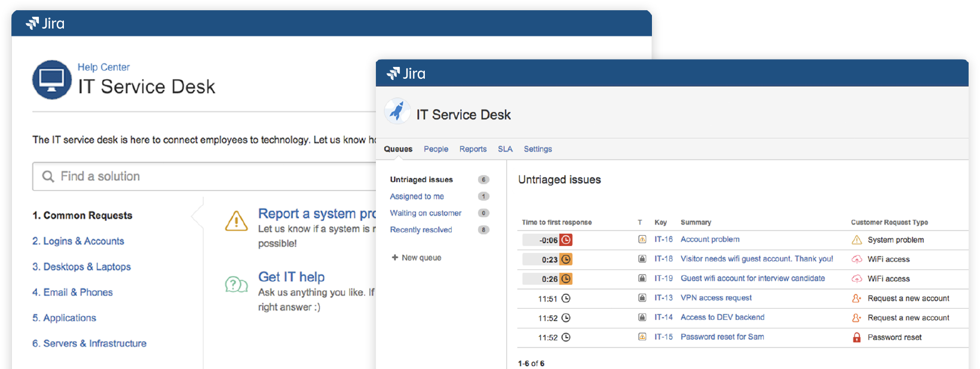Viewport: 980px width, 369px height.
Task: Click the plus icon next to New queue
Action: coord(394,257)
